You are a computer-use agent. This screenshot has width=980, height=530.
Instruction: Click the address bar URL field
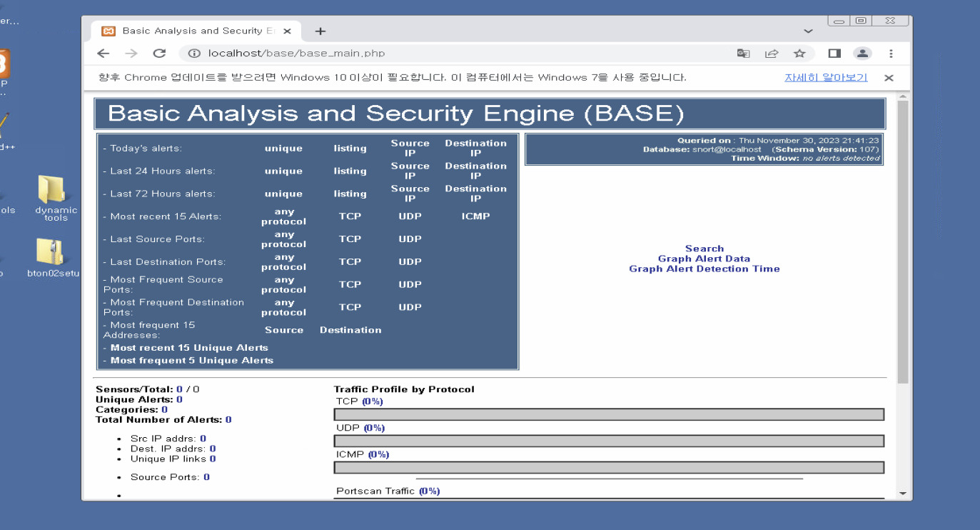pyautogui.click(x=457, y=54)
